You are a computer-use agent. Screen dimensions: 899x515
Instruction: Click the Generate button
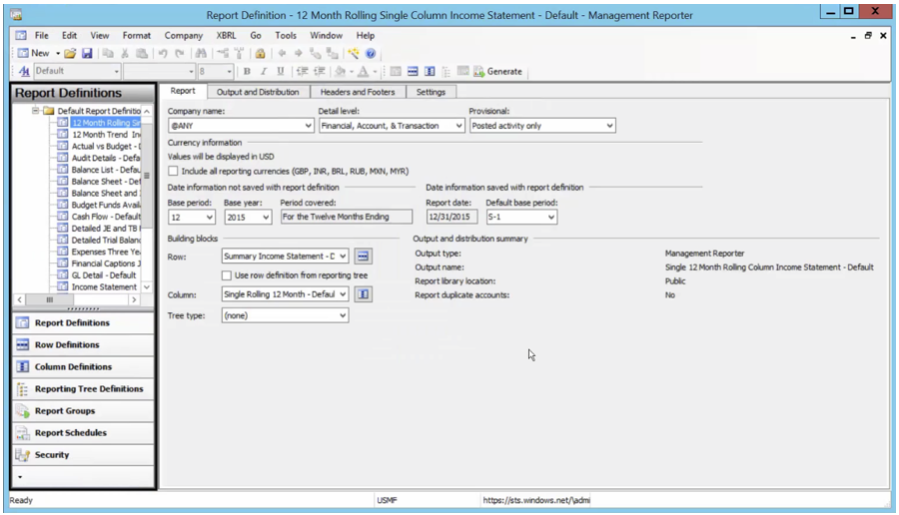click(498, 72)
